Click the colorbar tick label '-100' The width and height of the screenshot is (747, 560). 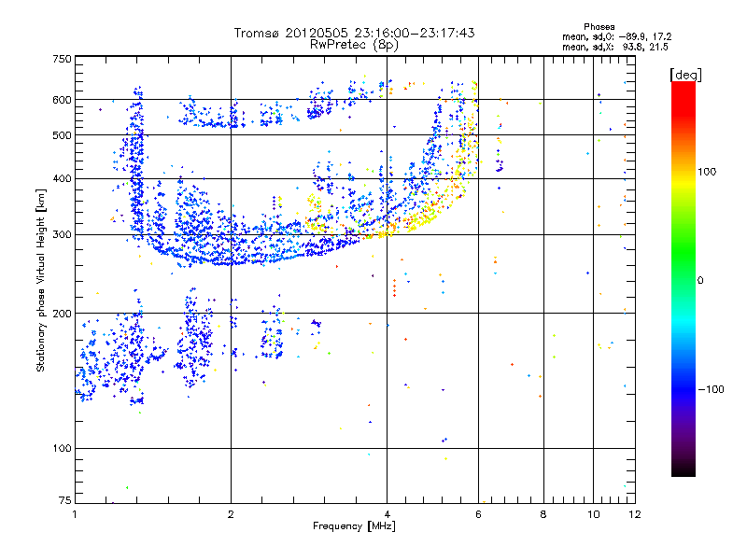point(712,389)
